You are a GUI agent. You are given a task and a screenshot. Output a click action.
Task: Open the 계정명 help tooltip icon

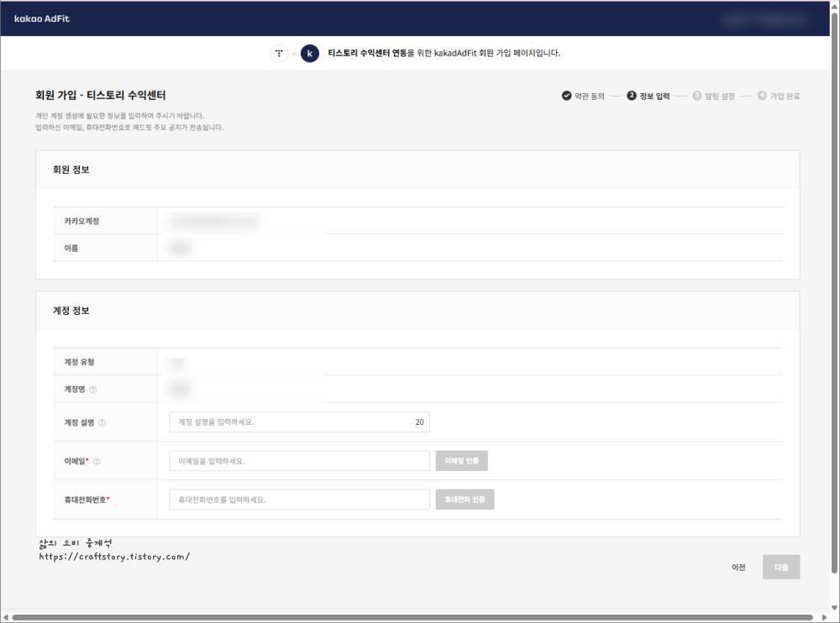tap(92, 390)
